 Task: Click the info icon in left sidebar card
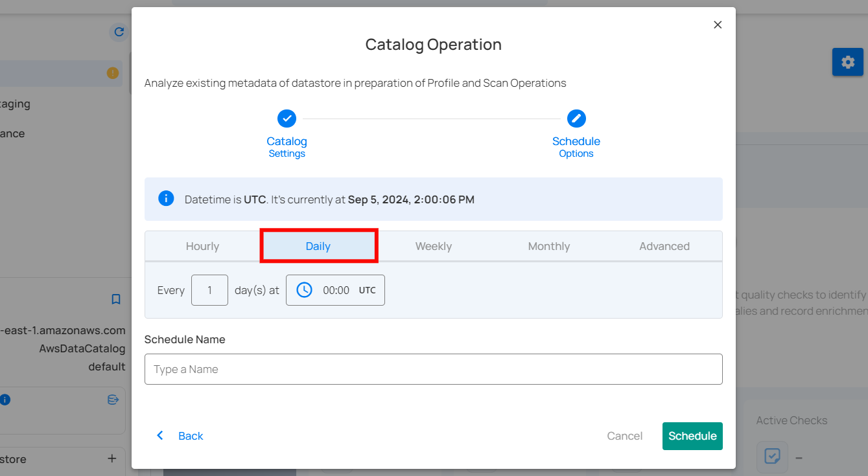click(5, 400)
